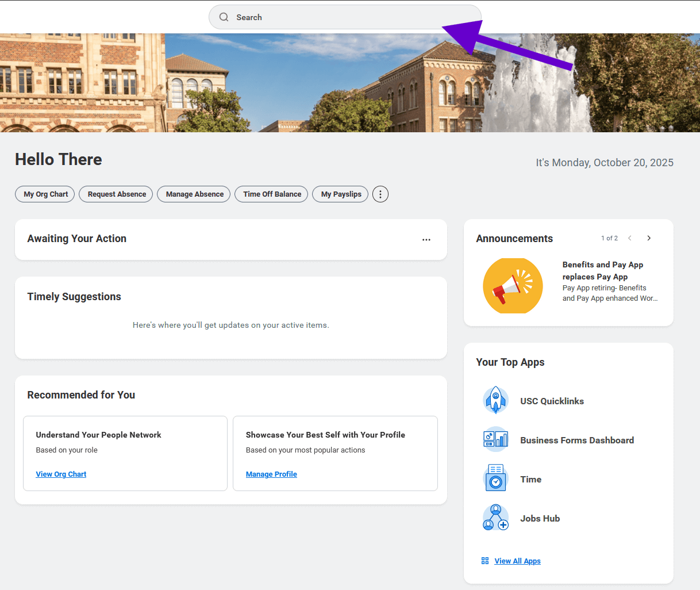
Task: Follow the View Org Chart link
Action: 61,474
